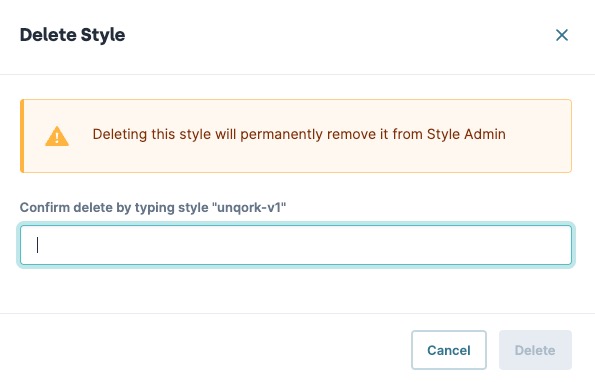
Task: Cancel the style deletion
Action: coord(449,350)
